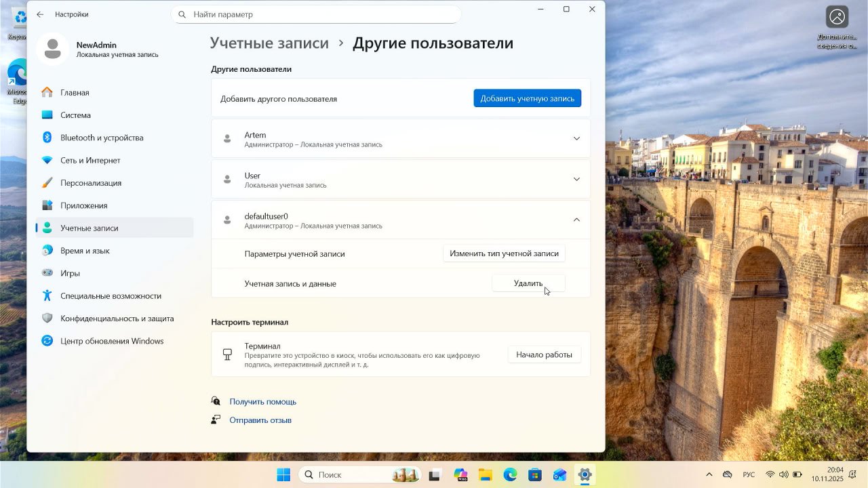Expand the Artem account entry
This screenshot has width=868, height=488.
click(x=576, y=138)
